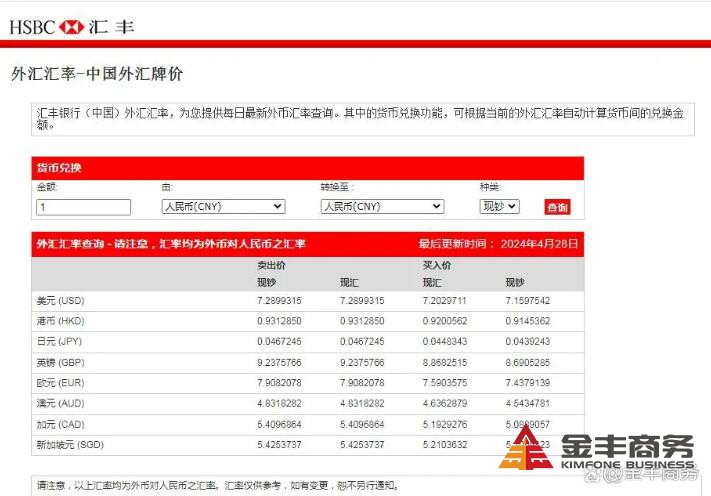This screenshot has width=711, height=496.
Task: Click GBP 买入价 现钞 value 8.6905285
Action: click(527, 363)
